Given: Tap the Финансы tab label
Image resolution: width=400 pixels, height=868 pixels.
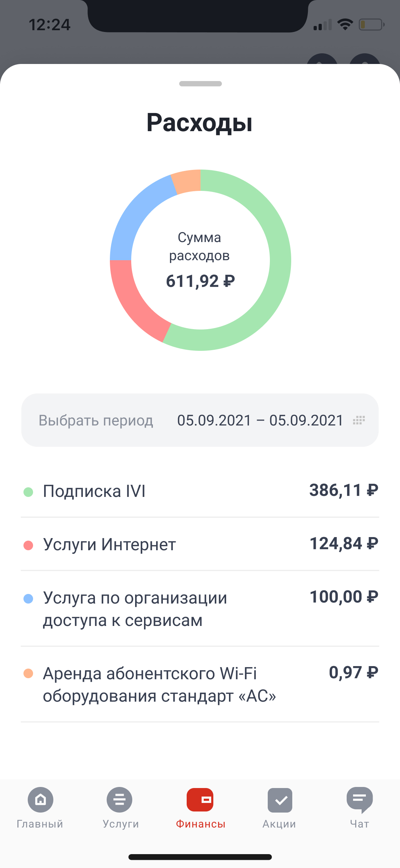Looking at the screenshot, I should (x=201, y=824).
